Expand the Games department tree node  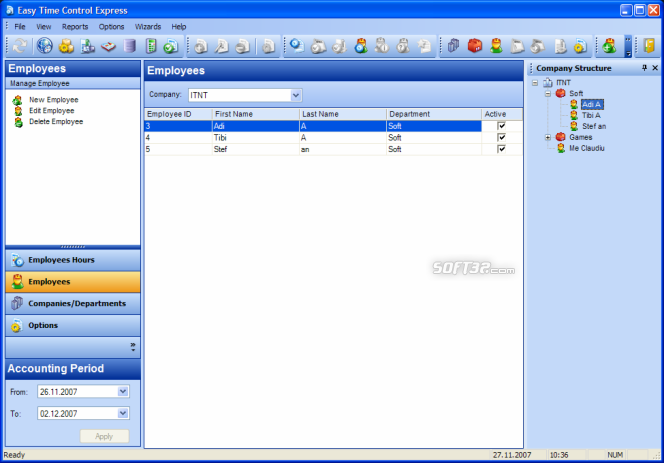[548, 137]
